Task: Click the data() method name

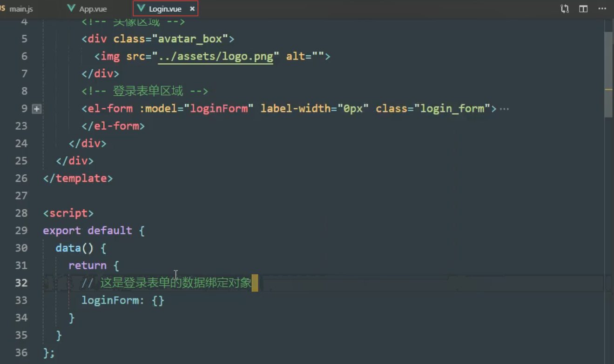Action: (x=68, y=248)
